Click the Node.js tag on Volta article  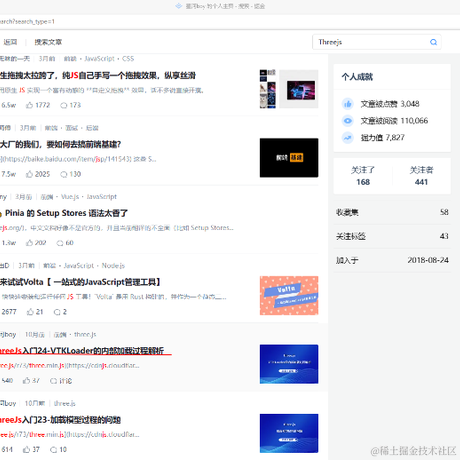click(x=113, y=266)
